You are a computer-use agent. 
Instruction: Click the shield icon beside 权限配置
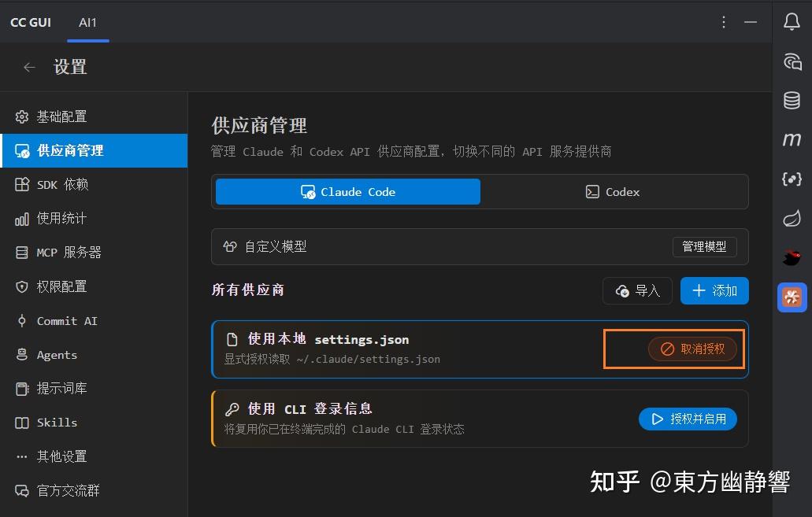point(22,286)
